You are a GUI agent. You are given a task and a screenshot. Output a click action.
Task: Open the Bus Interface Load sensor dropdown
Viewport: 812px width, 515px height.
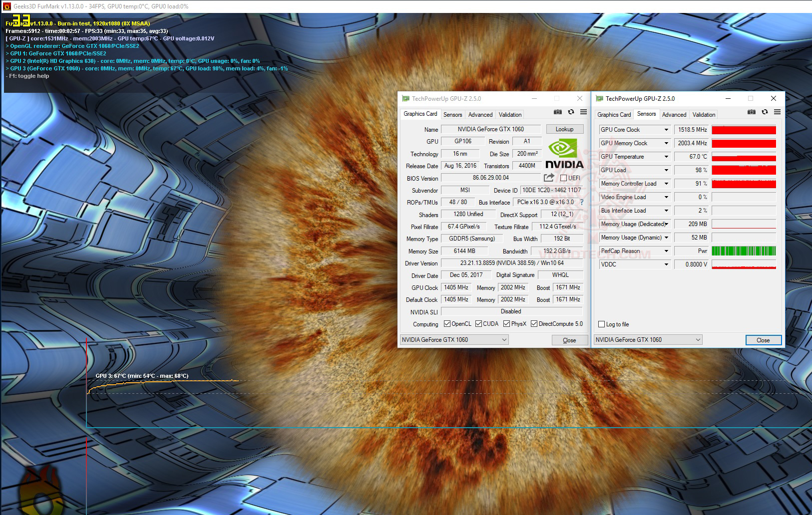click(x=666, y=211)
